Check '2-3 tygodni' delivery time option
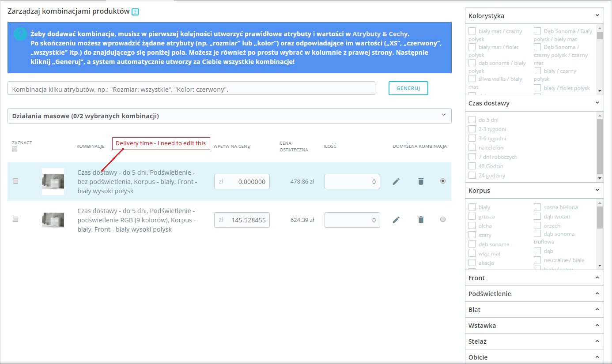The width and height of the screenshot is (612, 364). point(472,129)
